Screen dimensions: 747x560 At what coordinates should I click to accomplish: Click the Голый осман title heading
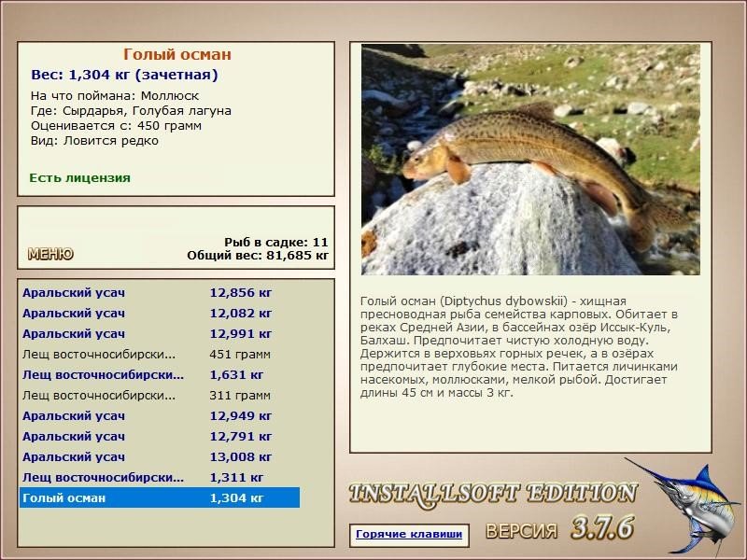177,54
